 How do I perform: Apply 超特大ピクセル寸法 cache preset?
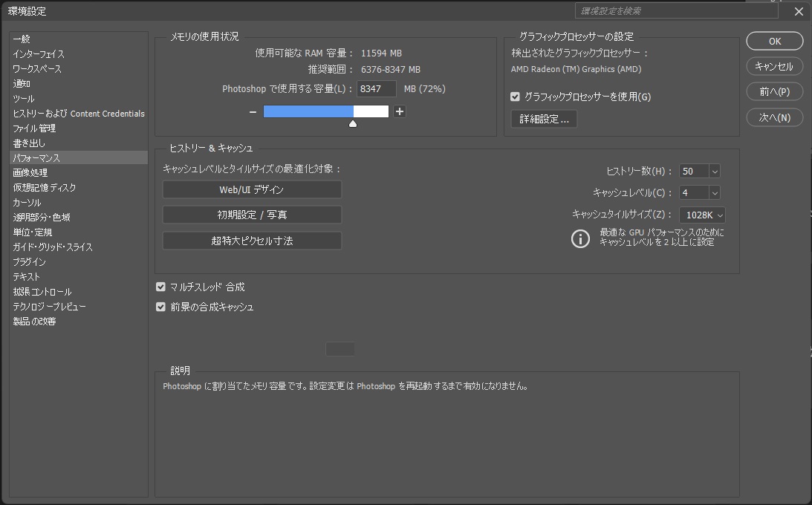[252, 241]
